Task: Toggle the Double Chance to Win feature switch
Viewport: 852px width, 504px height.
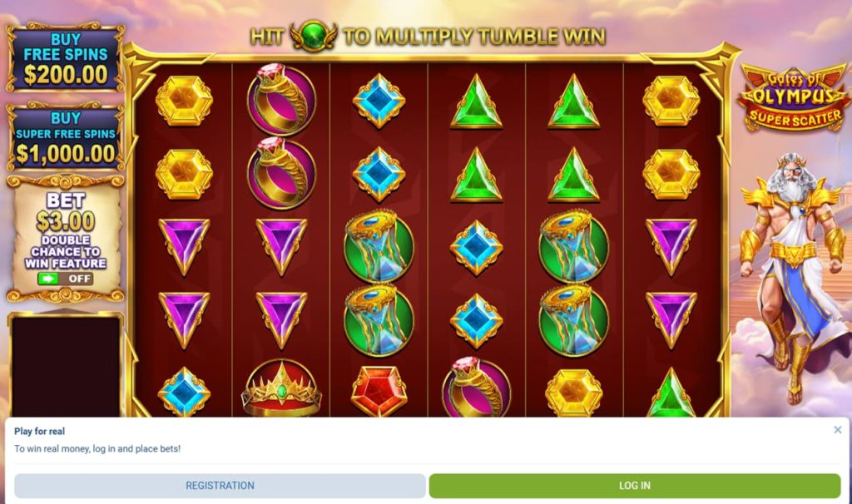Action: (65, 279)
